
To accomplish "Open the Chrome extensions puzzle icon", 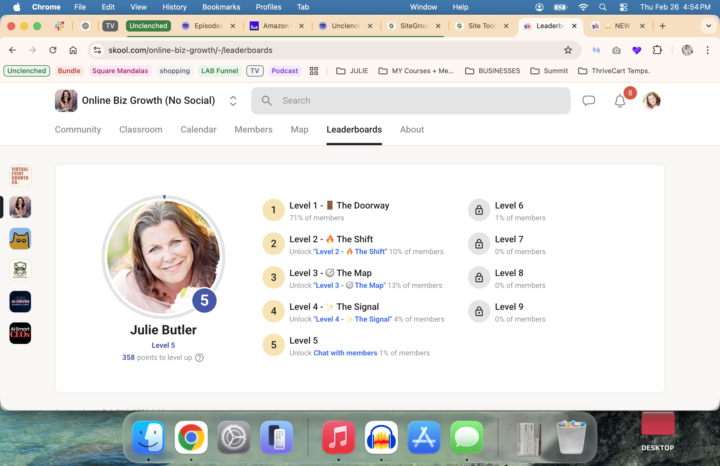I will [657, 49].
